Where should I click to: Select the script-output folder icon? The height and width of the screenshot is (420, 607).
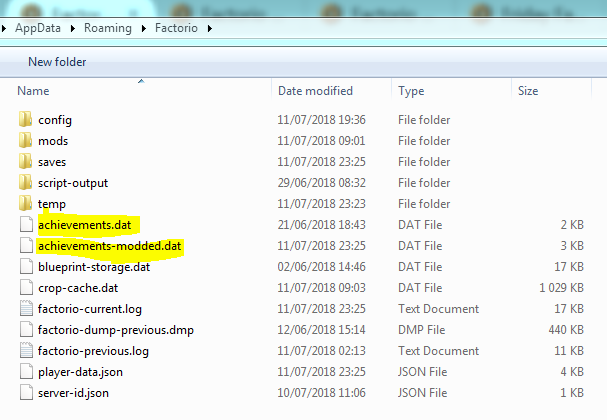pos(25,183)
